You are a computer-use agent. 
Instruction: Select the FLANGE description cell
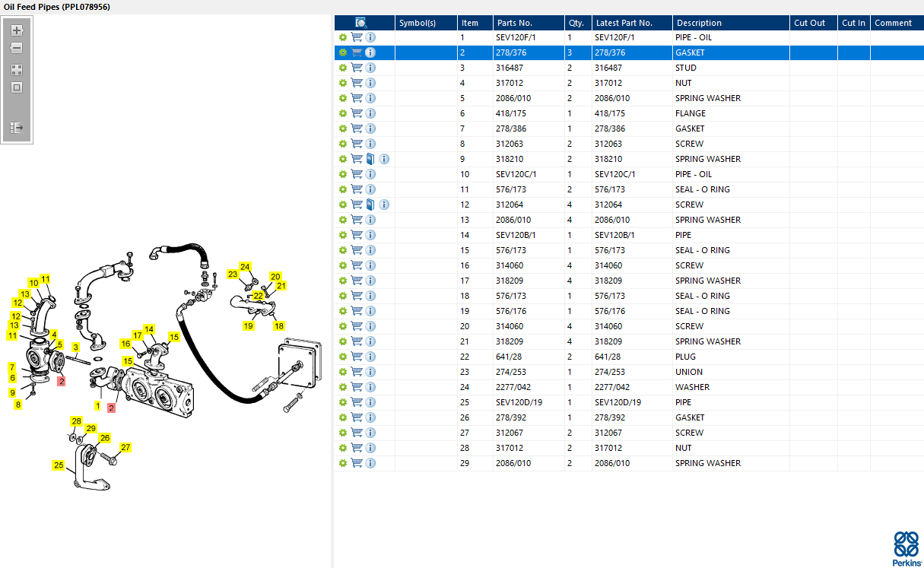tap(731, 113)
